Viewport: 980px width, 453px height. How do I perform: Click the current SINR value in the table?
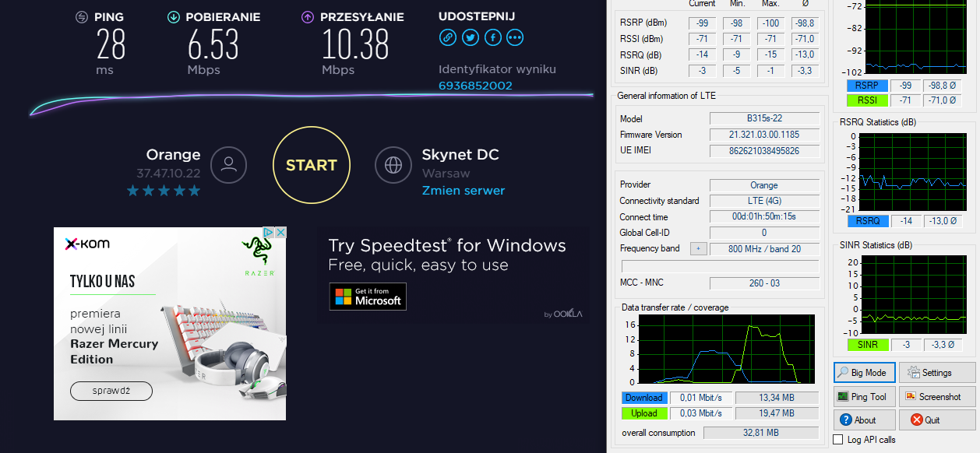click(x=702, y=71)
